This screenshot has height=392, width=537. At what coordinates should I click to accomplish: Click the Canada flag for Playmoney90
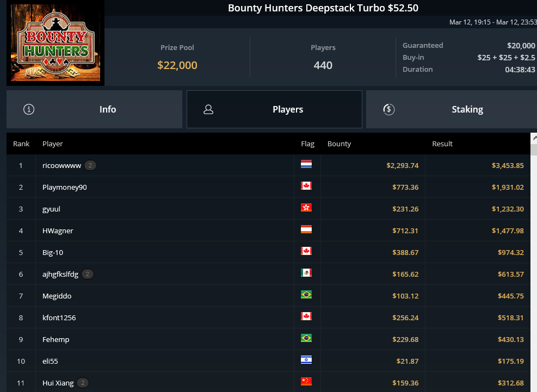pyautogui.click(x=306, y=185)
